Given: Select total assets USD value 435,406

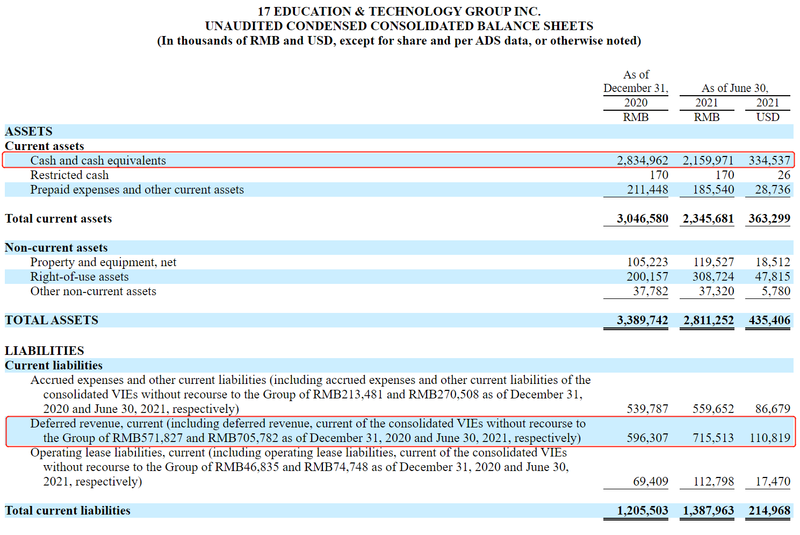Looking at the screenshot, I should click(769, 320).
